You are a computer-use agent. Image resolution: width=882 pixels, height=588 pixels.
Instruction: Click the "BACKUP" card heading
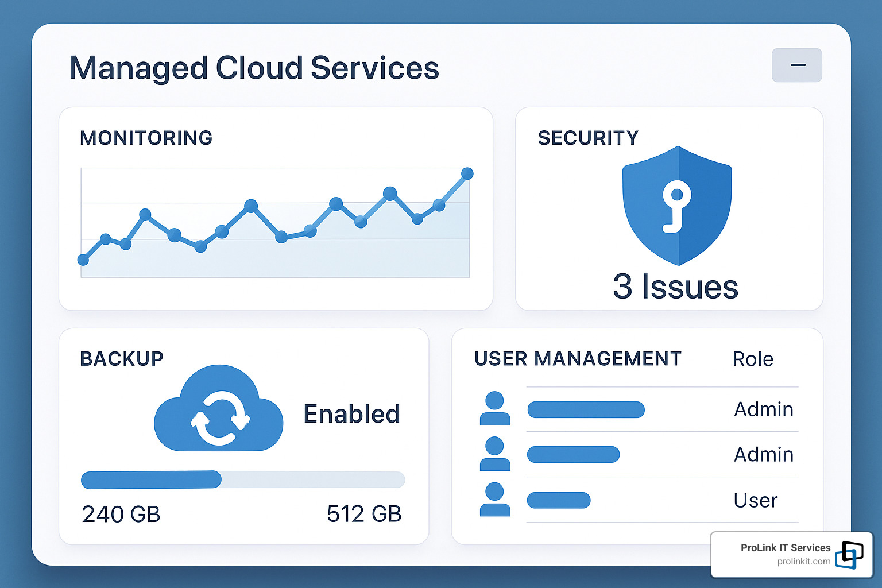pos(122,359)
